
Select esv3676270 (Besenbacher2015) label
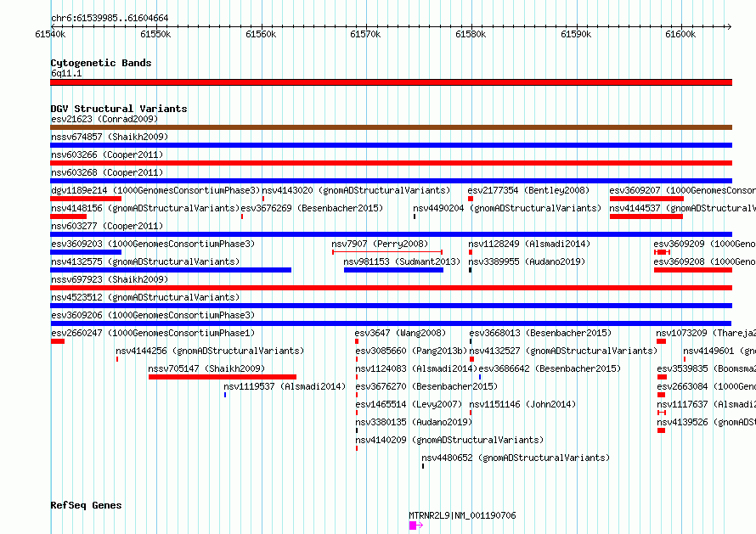point(426,386)
